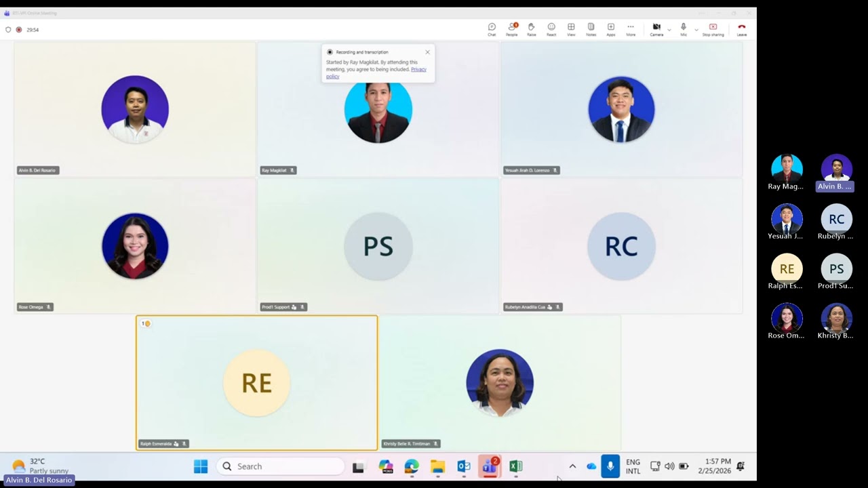Open OneDrive cloud tray icon
This screenshot has height=488, width=868.
pyautogui.click(x=591, y=466)
